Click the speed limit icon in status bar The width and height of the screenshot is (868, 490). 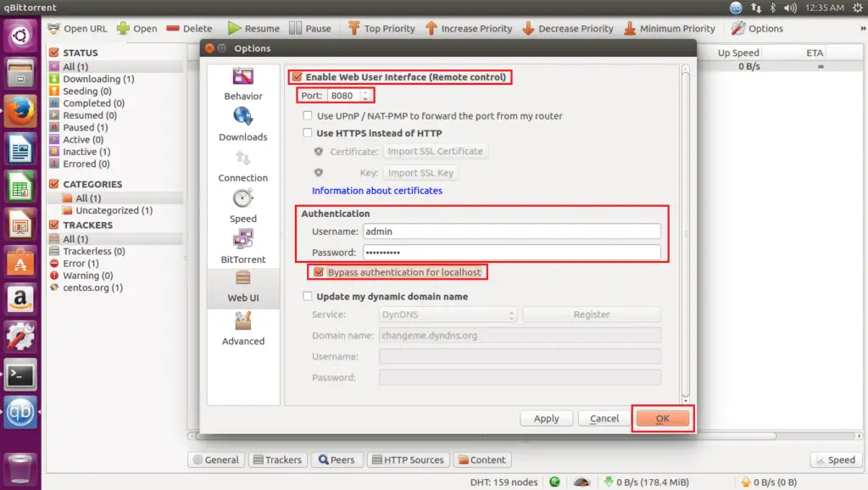(581, 482)
